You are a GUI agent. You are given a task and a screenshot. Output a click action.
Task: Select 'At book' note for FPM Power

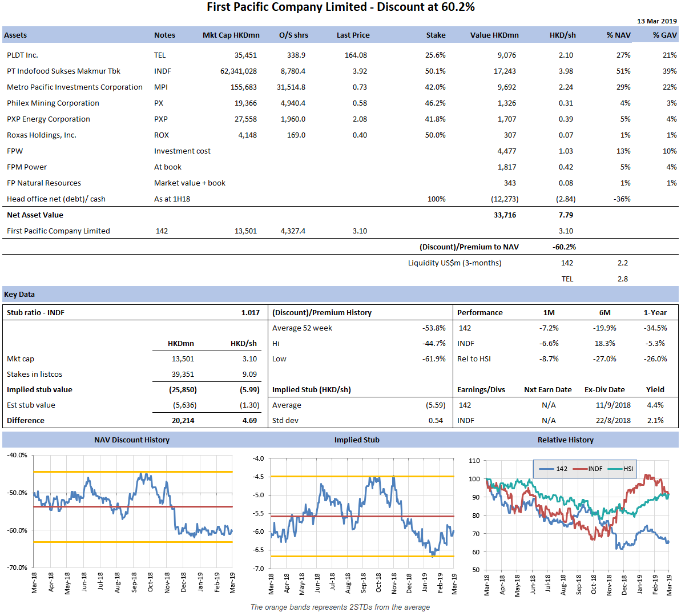pos(168,167)
